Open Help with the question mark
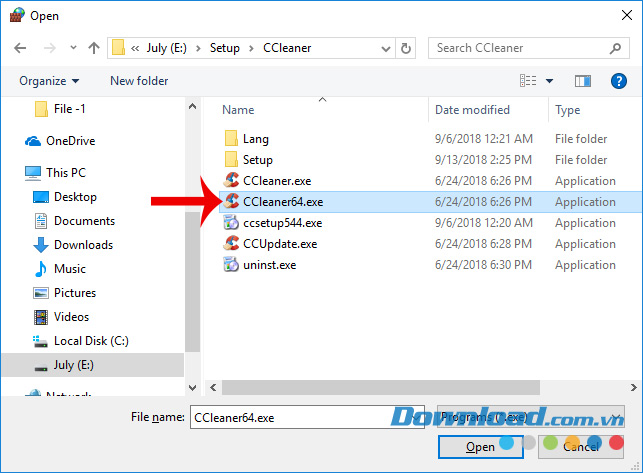The height and width of the screenshot is (473, 643). click(x=618, y=81)
